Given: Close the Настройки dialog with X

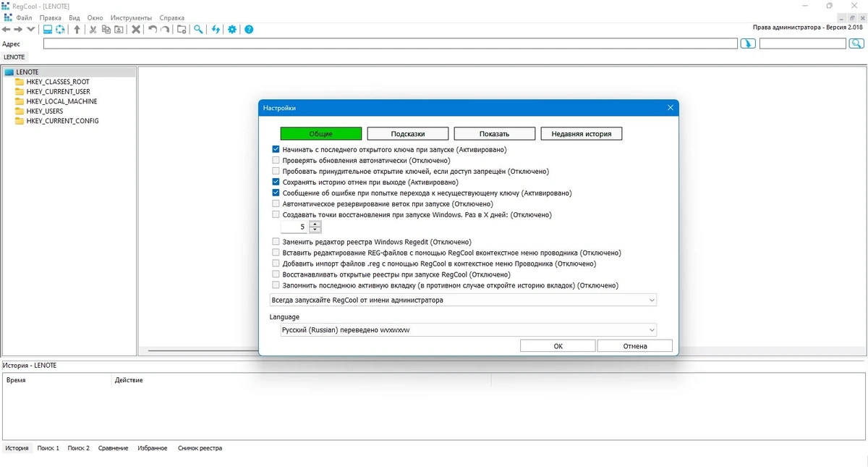Looking at the screenshot, I should point(671,108).
